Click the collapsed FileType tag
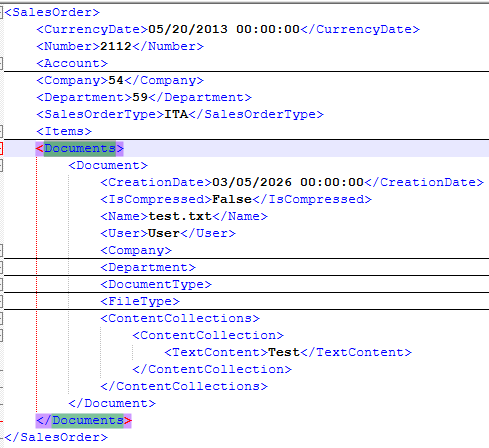The image size is (489, 448). pos(140,301)
